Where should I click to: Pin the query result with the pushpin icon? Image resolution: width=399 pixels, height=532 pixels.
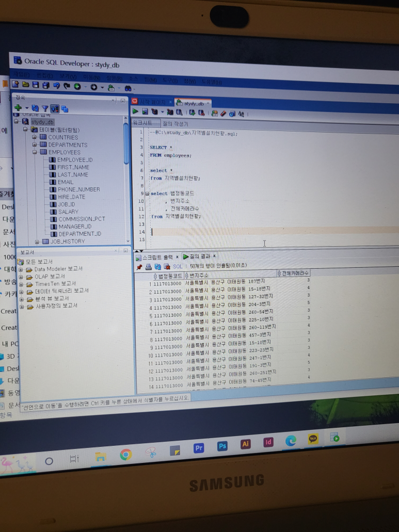(139, 267)
